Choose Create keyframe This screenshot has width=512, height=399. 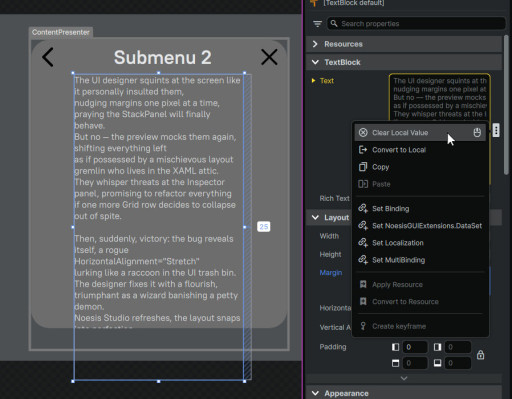pos(421,326)
